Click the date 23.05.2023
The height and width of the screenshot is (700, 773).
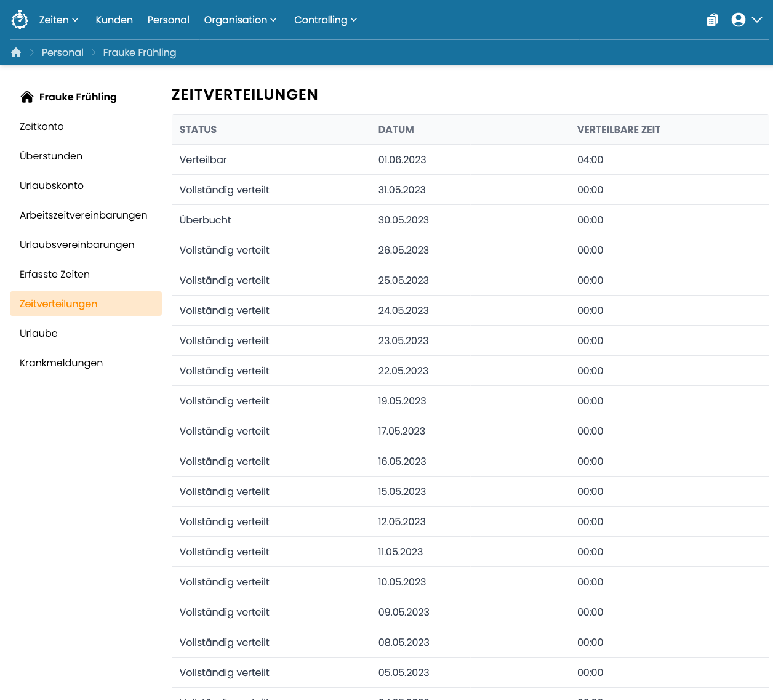[403, 340]
